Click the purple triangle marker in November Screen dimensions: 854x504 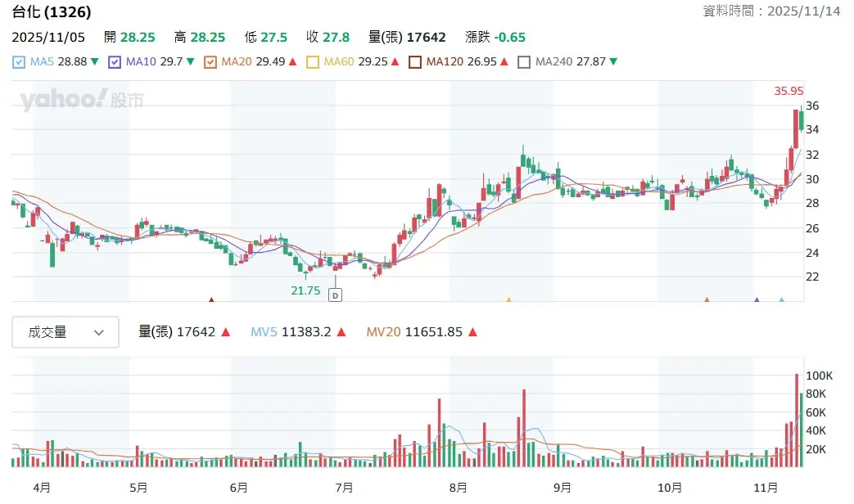point(757,300)
